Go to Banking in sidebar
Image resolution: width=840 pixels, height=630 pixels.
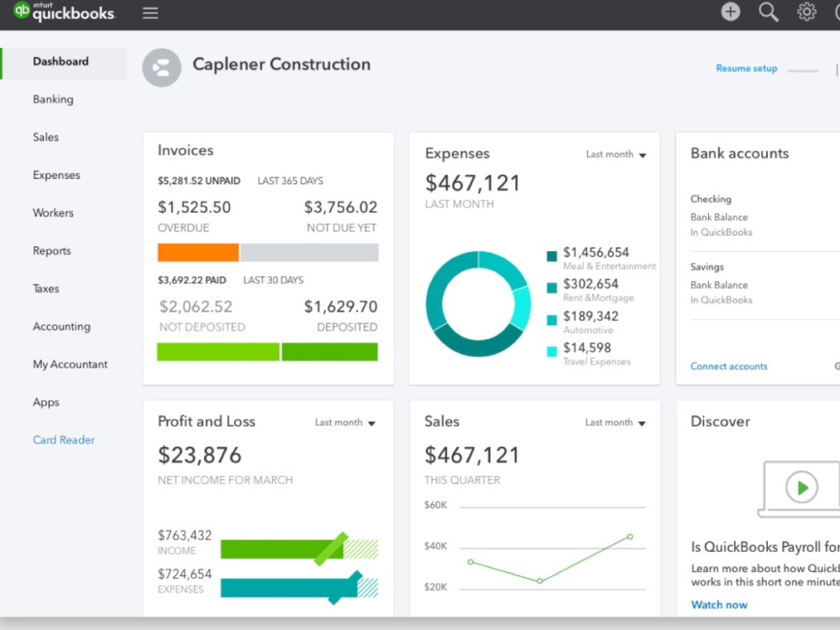(53, 99)
